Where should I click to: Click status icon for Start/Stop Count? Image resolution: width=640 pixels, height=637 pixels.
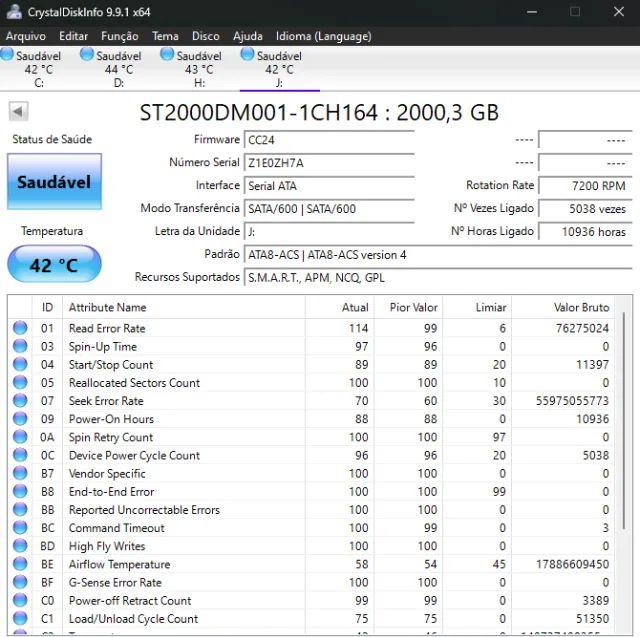tap(20, 364)
